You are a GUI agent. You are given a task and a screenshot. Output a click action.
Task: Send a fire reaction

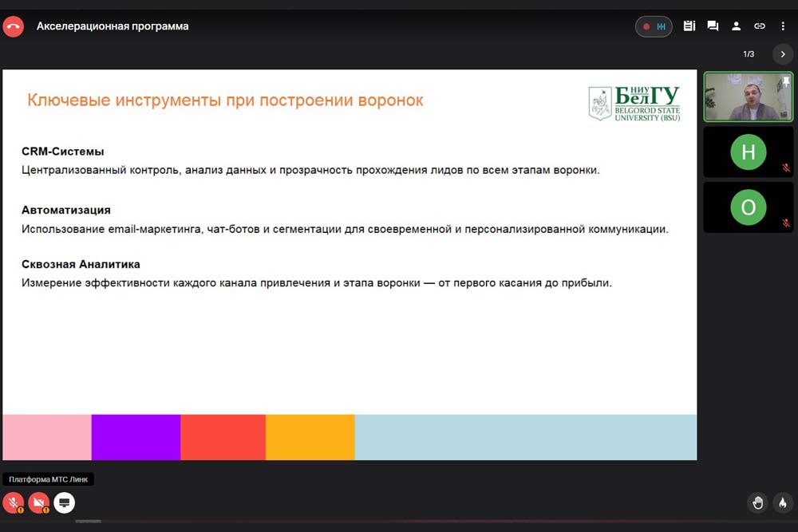tap(783, 502)
